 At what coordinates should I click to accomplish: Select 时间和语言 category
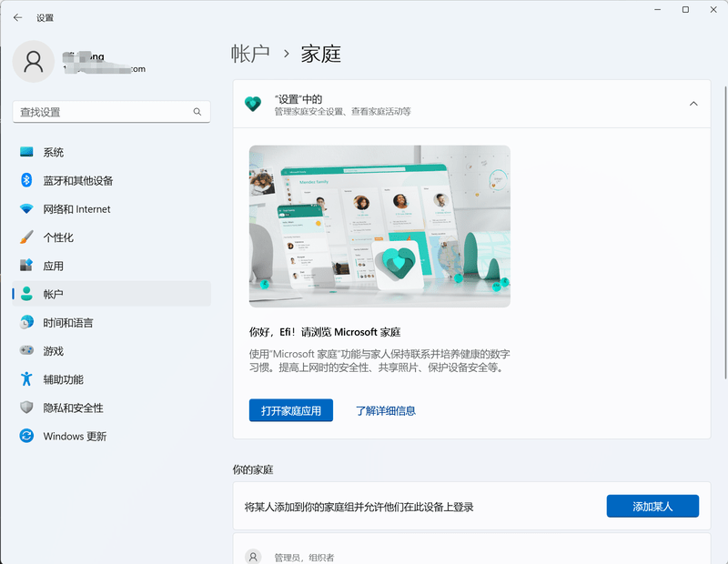(111, 323)
